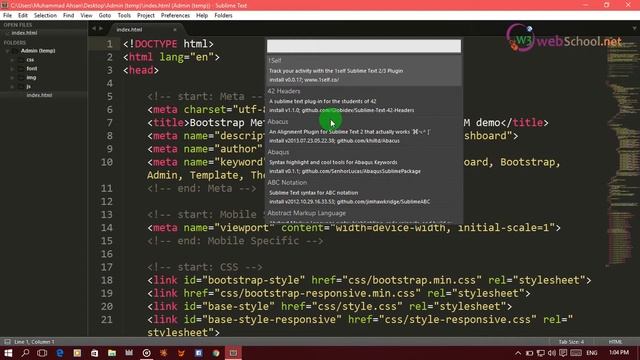The image size is (640, 360).
Task: Open the Selection menu
Action: click(x=45, y=16)
